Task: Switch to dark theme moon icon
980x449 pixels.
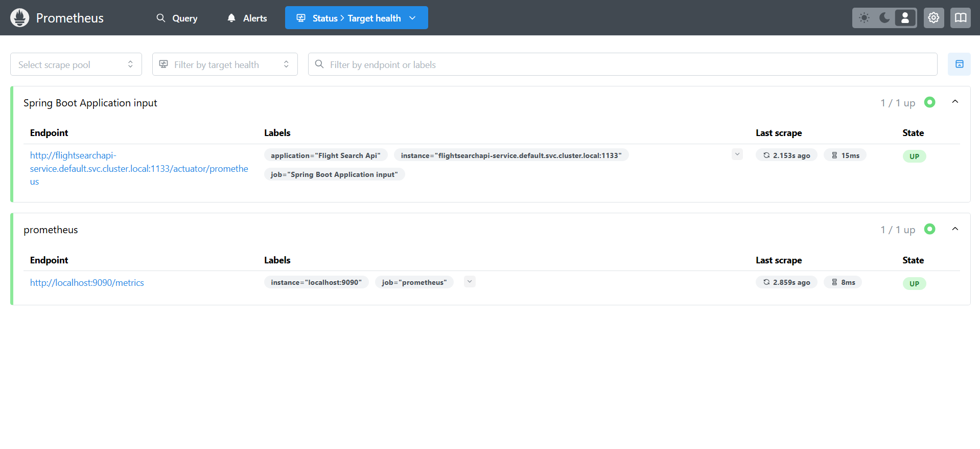Action: coord(884,18)
